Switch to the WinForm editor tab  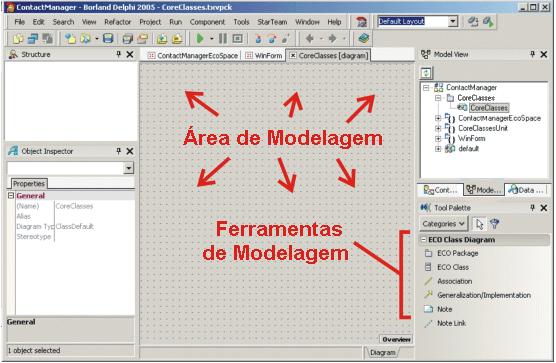click(264, 56)
